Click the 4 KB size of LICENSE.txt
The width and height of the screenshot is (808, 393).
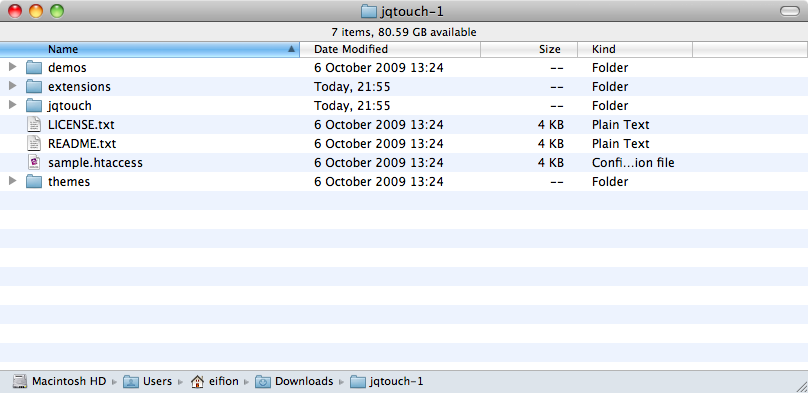(x=550, y=125)
